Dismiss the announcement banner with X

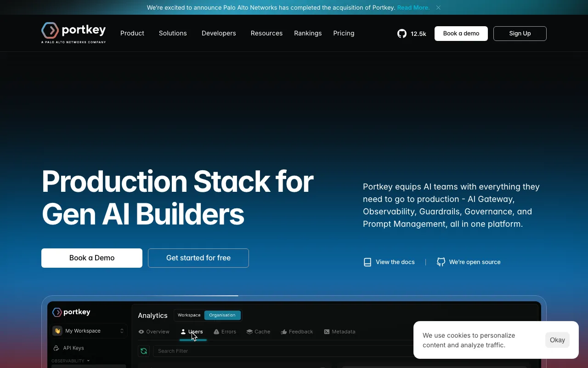438,7
